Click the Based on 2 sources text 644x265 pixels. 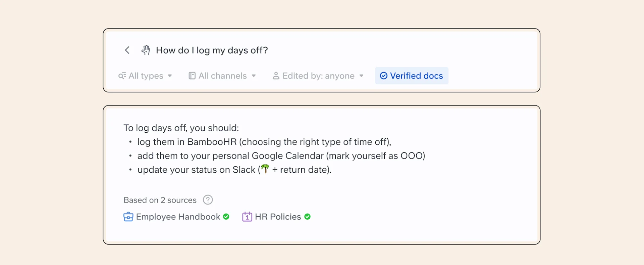coord(160,200)
